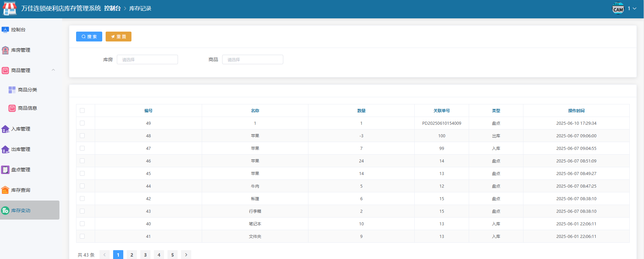Click the 商品分类 grid icon
Viewport: 644px width, 259px height.
pyautogui.click(x=12, y=90)
